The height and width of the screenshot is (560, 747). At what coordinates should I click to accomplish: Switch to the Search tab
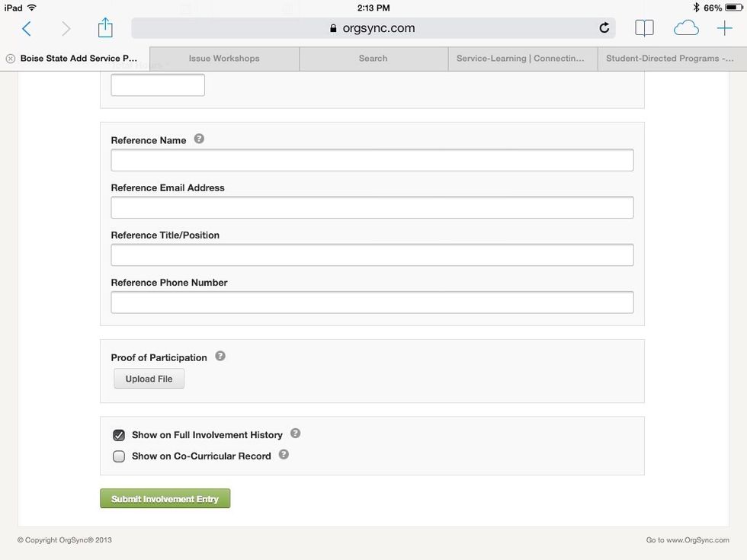373,58
